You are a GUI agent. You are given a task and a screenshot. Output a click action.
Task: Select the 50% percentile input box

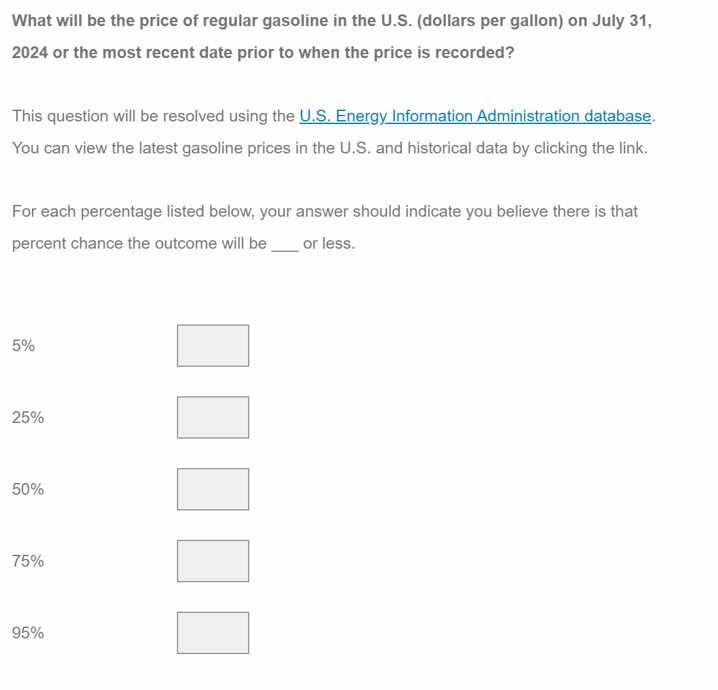(213, 489)
